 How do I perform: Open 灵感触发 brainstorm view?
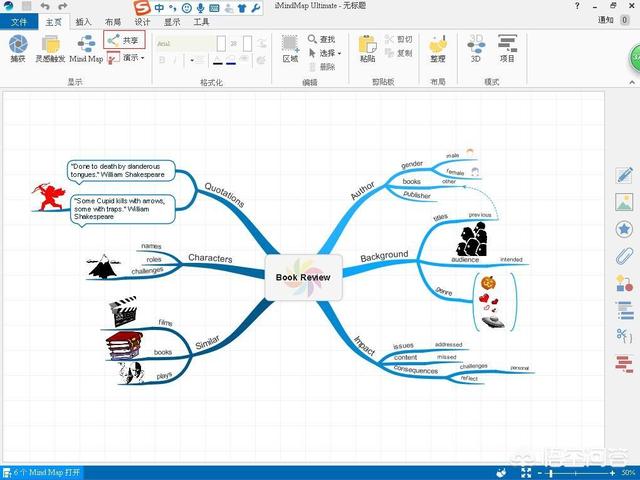click(x=53, y=46)
